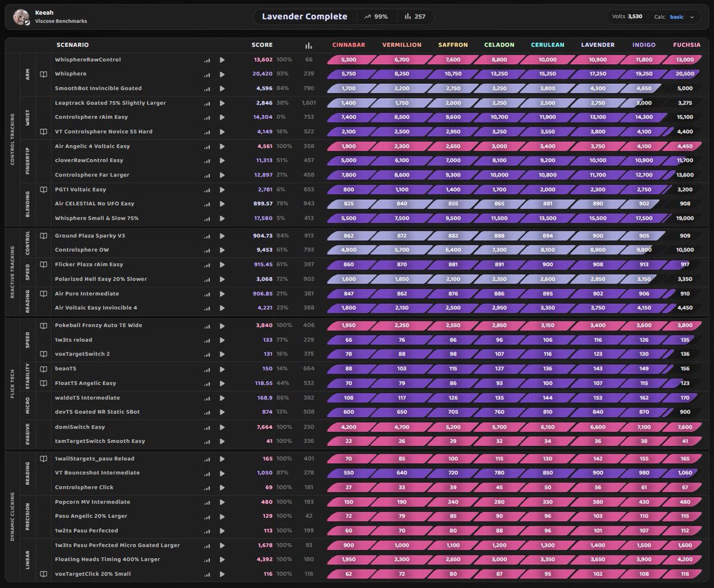Click the Keeah profile avatar
This screenshot has height=588, width=714.
pos(21,17)
